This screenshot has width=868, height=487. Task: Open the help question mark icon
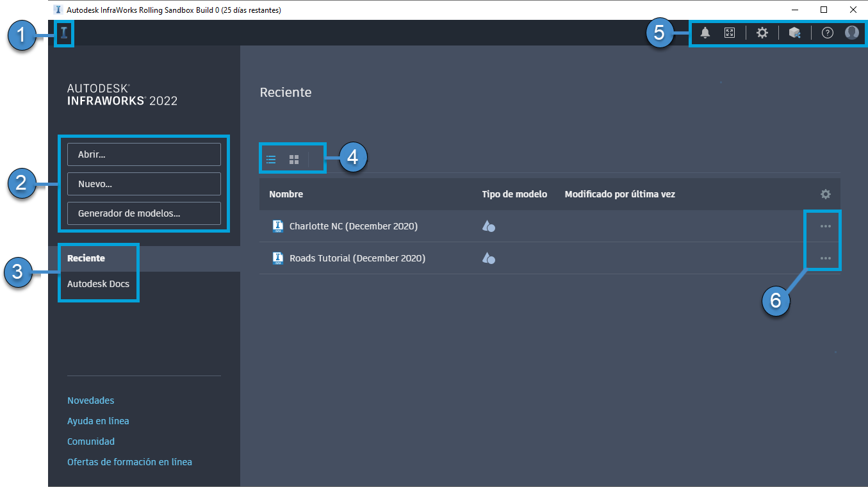coord(828,33)
